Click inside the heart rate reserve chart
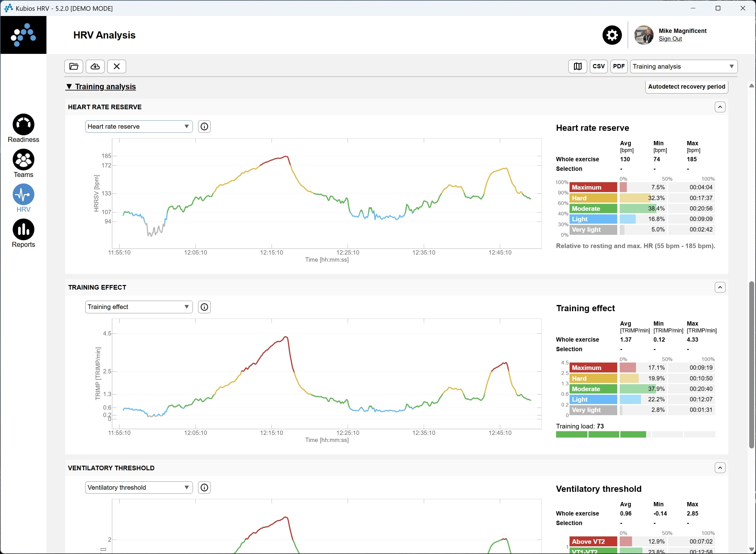The height and width of the screenshot is (554, 756). point(326,194)
